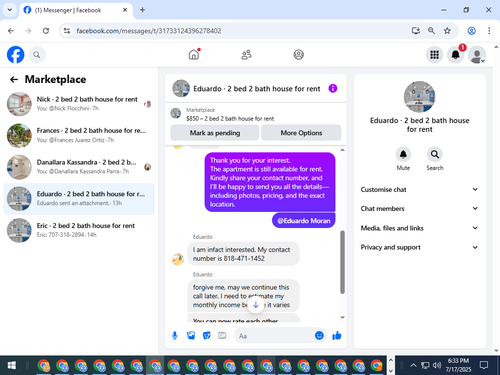This screenshot has width=500, height=375.
Task: Open the account profile avatar menu
Action: click(x=477, y=55)
